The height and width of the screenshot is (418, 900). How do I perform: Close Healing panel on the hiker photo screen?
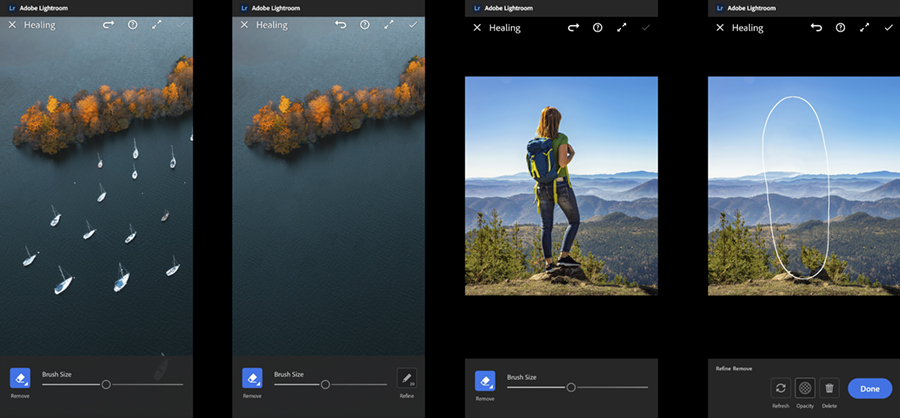(x=477, y=28)
